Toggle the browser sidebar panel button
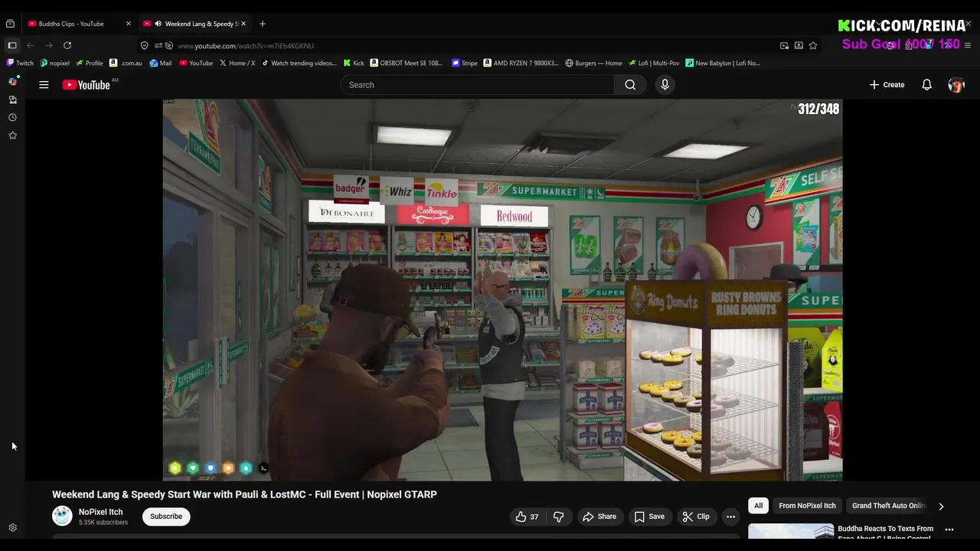The image size is (980, 551). [12, 46]
